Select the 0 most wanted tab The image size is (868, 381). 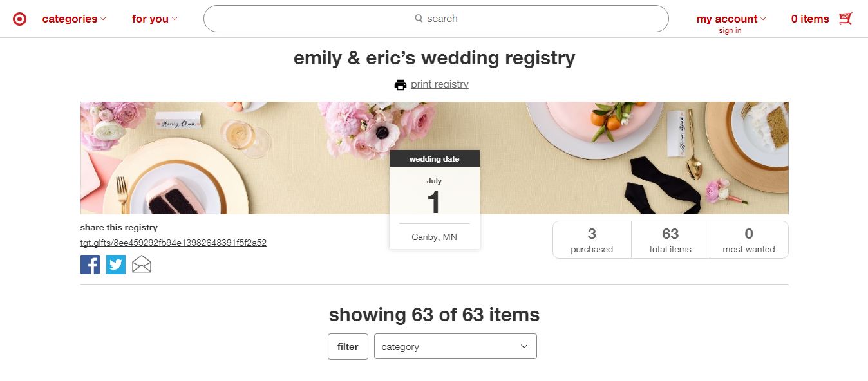[749, 240]
